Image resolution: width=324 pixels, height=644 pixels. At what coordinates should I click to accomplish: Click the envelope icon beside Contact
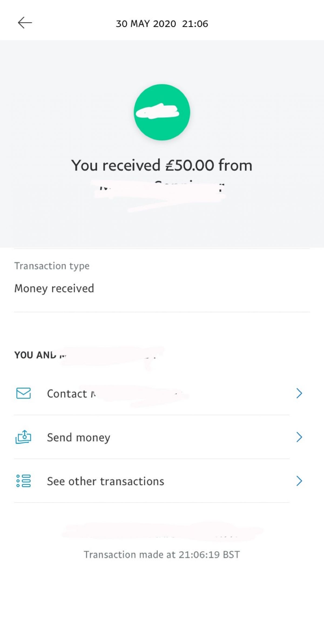(23, 393)
